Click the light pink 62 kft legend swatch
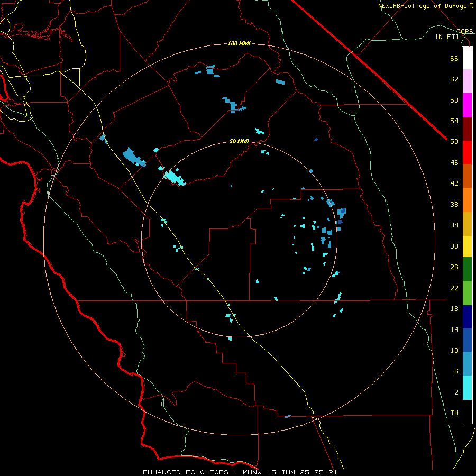 [x=467, y=81]
